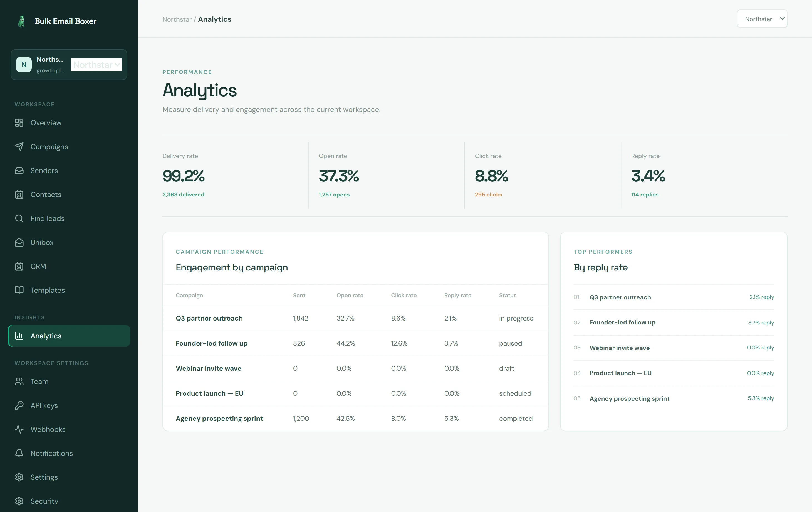The image size is (812, 512).
Task: Click the Northstar breadcrumb link
Action: click(x=177, y=19)
